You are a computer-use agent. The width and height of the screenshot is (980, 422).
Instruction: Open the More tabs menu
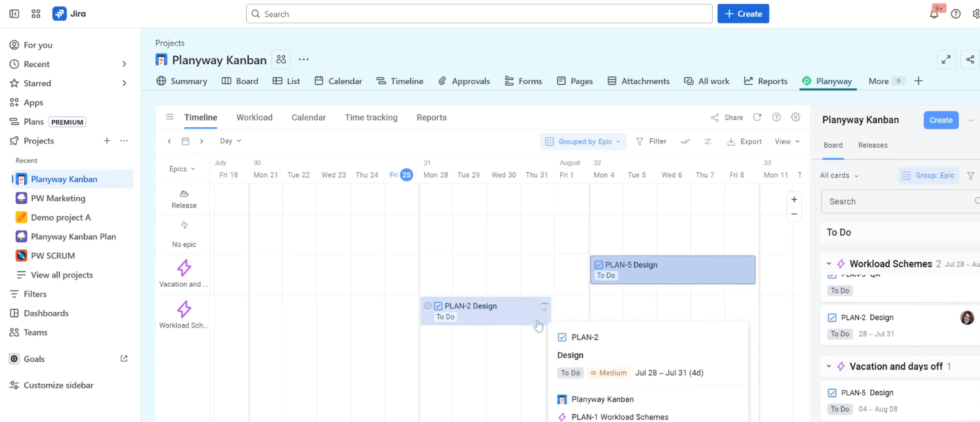(x=886, y=81)
